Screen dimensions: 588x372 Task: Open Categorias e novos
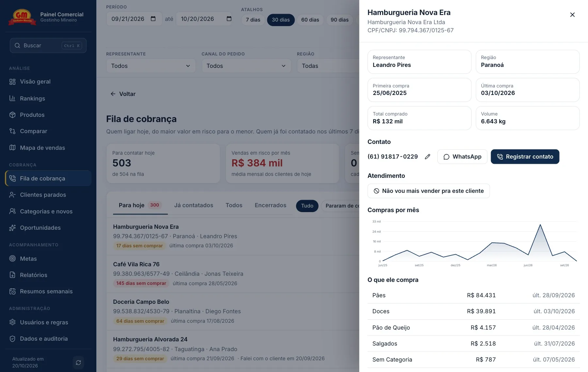(48, 211)
